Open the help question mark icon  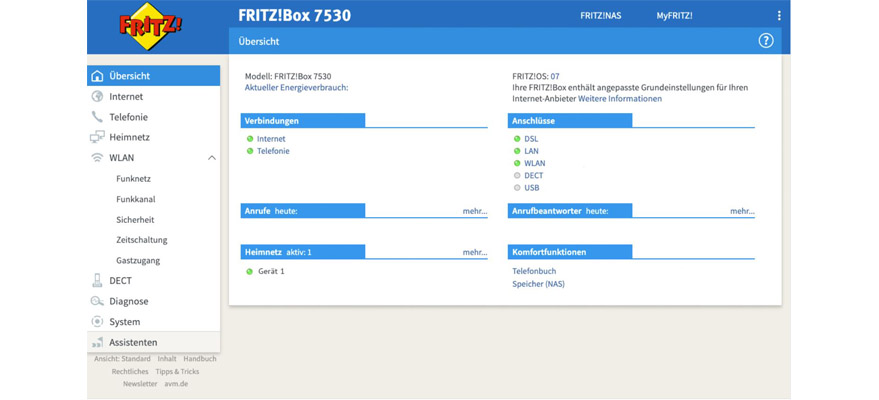point(766,41)
